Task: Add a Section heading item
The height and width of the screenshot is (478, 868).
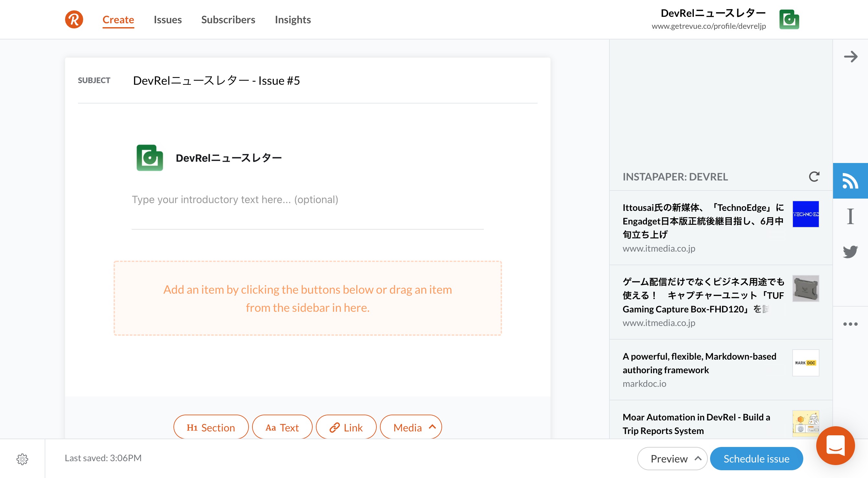Action: [211, 428]
